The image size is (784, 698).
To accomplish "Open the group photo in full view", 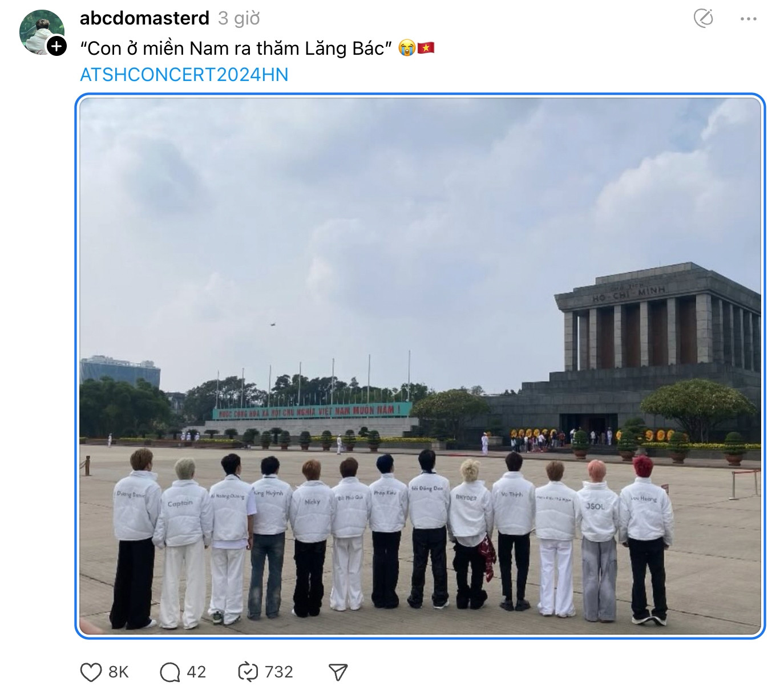I will click(x=420, y=366).
